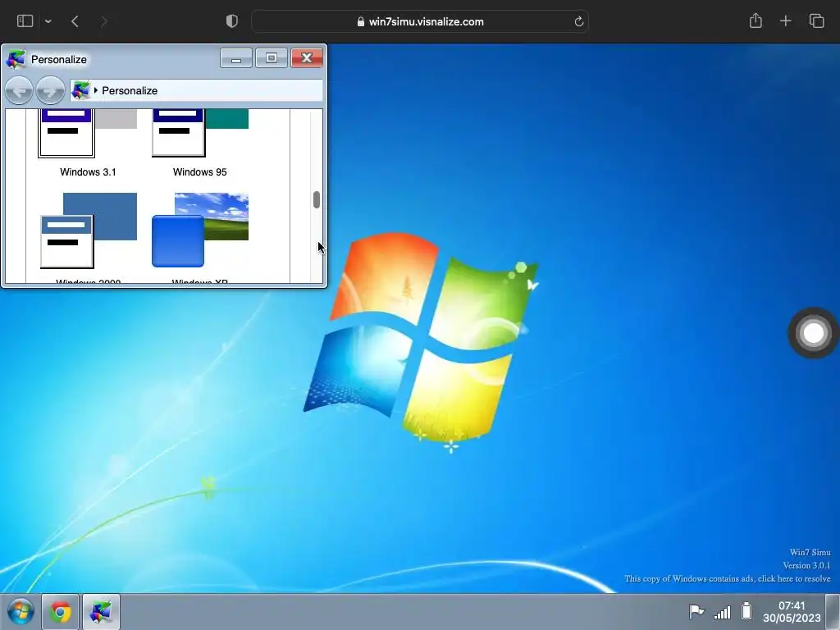This screenshot has height=630, width=840.
Task: Click the Show desktop button
Action: [x=833, y=612]
